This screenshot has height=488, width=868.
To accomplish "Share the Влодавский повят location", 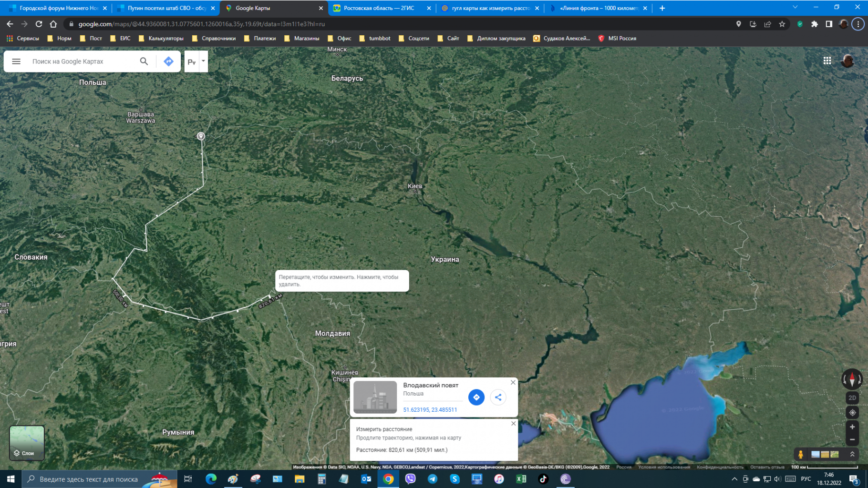I will pos(498,397).
